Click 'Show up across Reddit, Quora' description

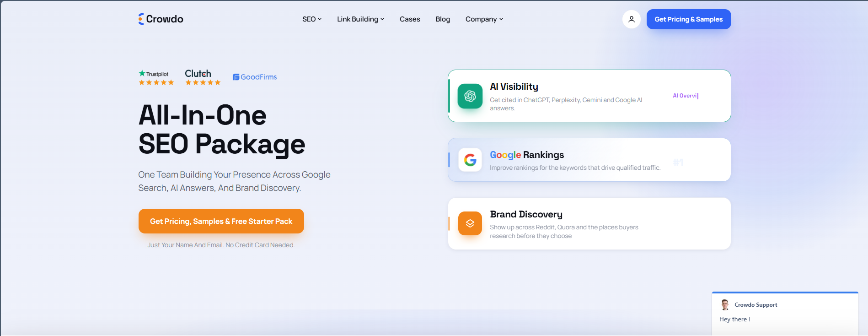tap(564, 232)
